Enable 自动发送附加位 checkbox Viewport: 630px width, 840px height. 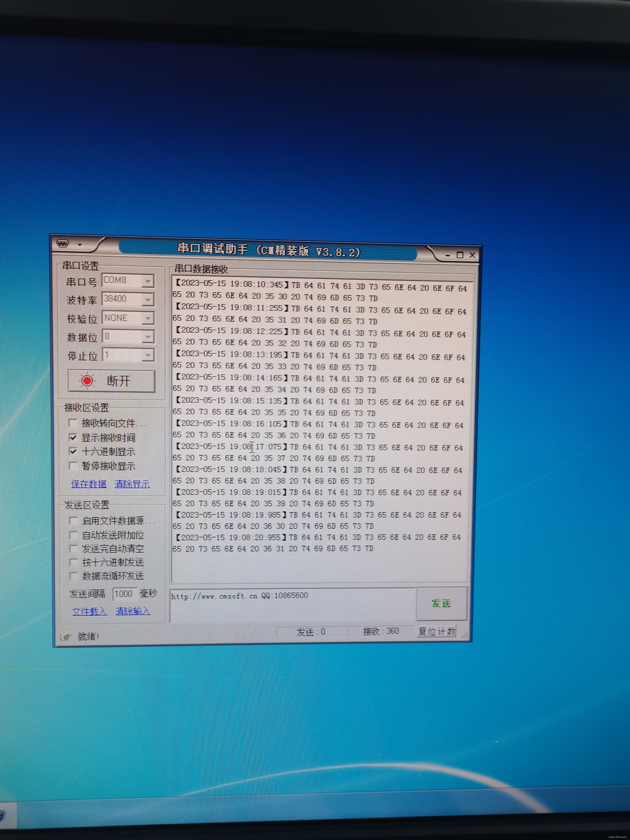[x=73, y=535]
